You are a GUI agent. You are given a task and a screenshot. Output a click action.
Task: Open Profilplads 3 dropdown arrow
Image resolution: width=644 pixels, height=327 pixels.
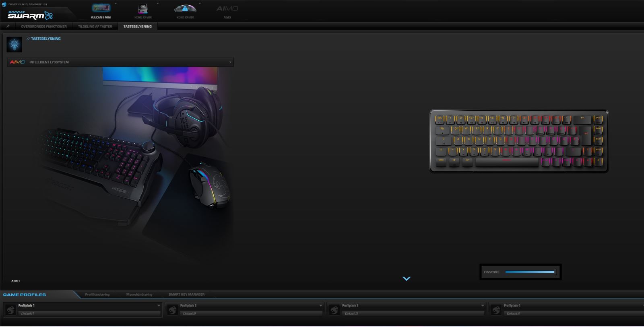coord(482,306)
